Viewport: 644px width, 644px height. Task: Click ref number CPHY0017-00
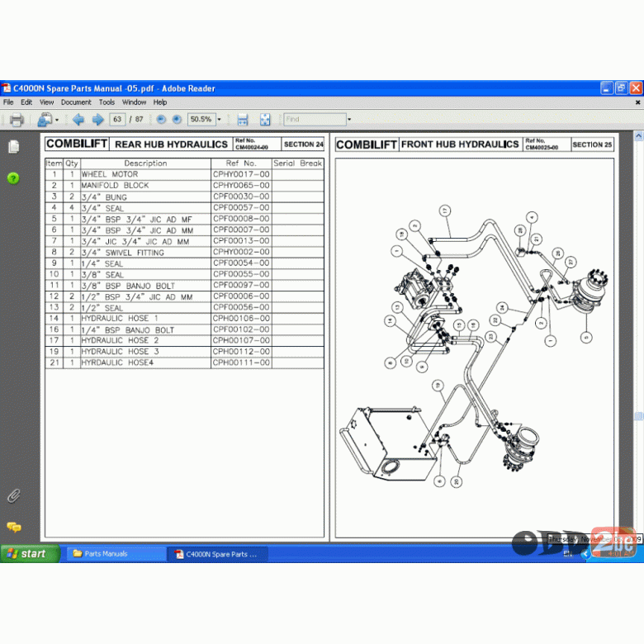point(241,174)
